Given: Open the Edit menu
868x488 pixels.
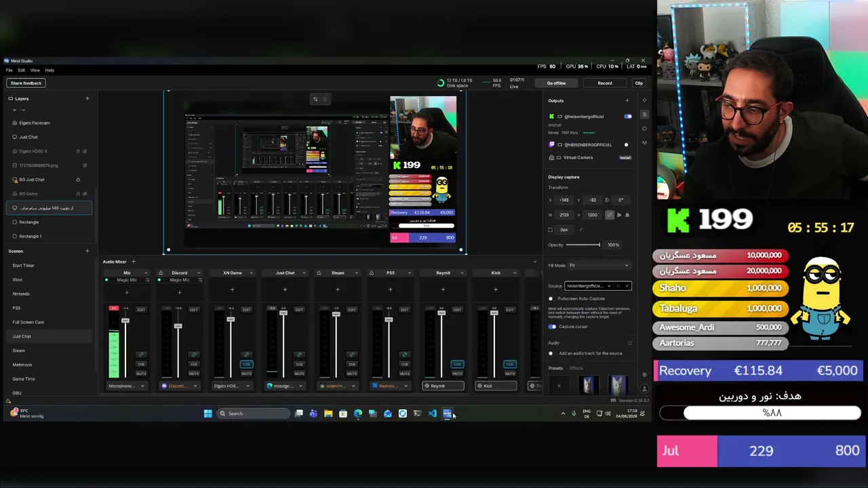Looking at the screenshot, I should pos(22,70).
